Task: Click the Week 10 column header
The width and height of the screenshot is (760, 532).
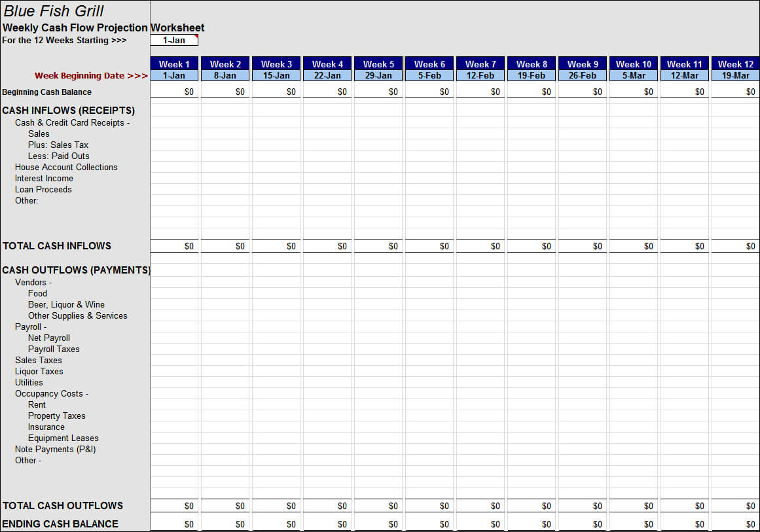Action: (634, 64)
